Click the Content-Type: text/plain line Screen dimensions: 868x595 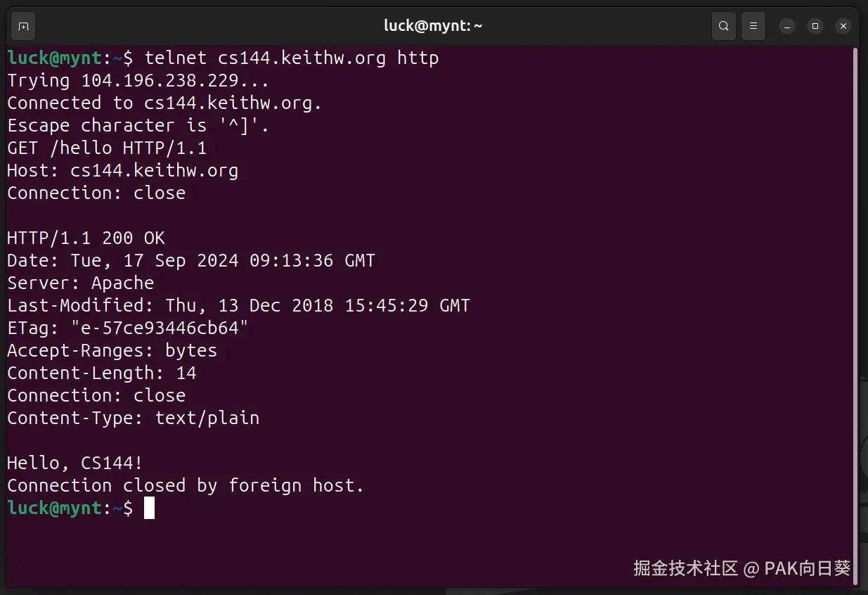tap(133, 418)
